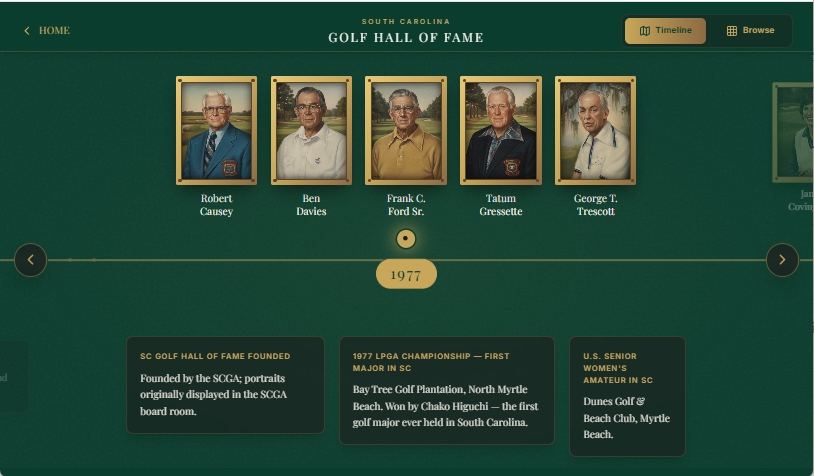The width and height of the screenshot is (814, 476).
Task: Open 1977 LPGA Championship event card
Action: [x=447, y=390]
